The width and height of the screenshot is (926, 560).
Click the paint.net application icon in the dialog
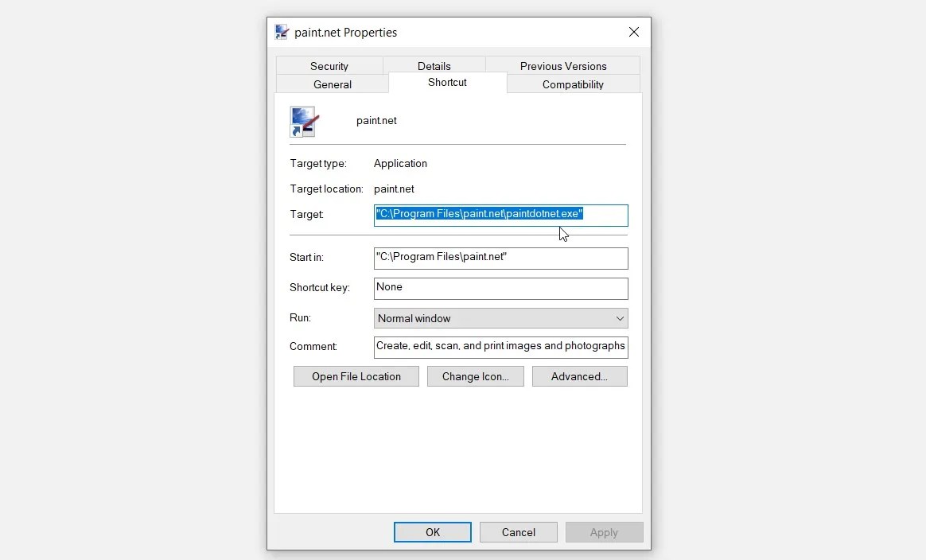[305, 121]
